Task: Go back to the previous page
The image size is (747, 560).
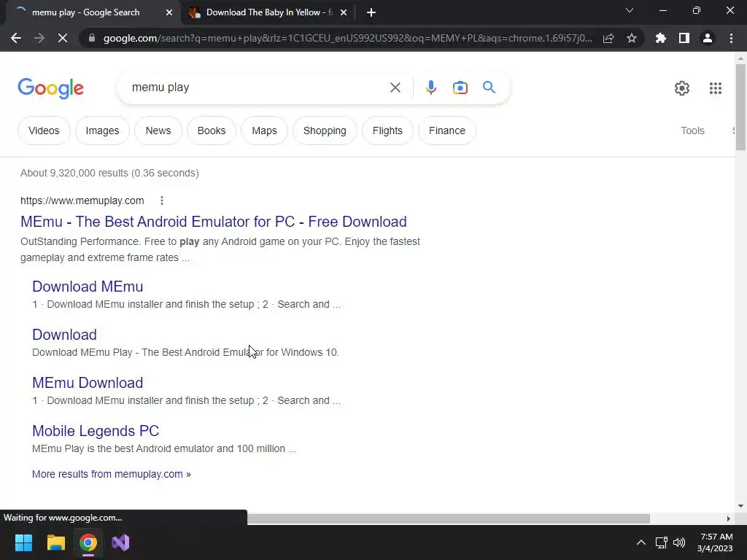Action: click(16, 38)
